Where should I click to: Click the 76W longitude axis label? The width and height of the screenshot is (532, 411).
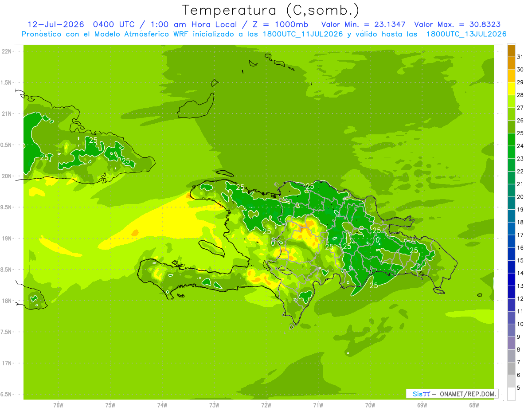click(x=58, y=405)
